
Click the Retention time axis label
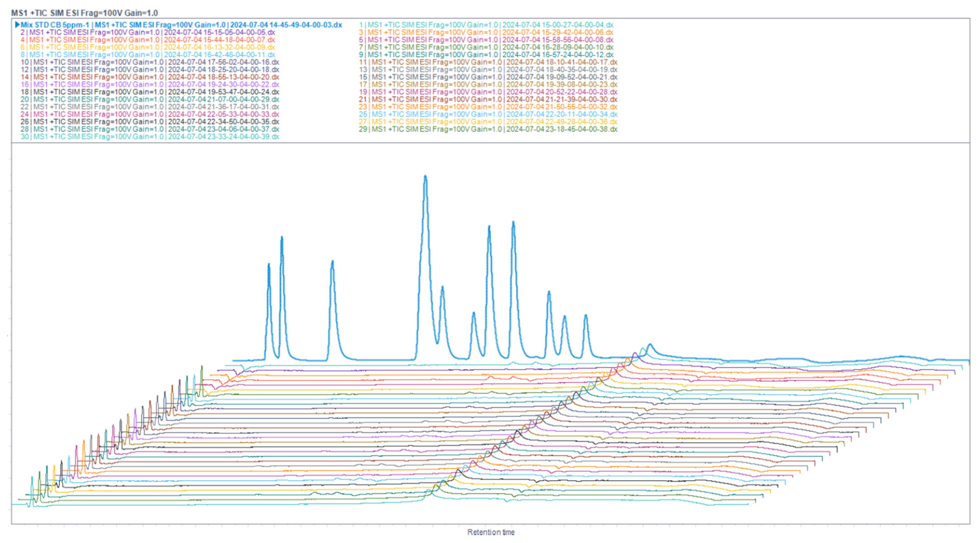(x=491, y=532)
